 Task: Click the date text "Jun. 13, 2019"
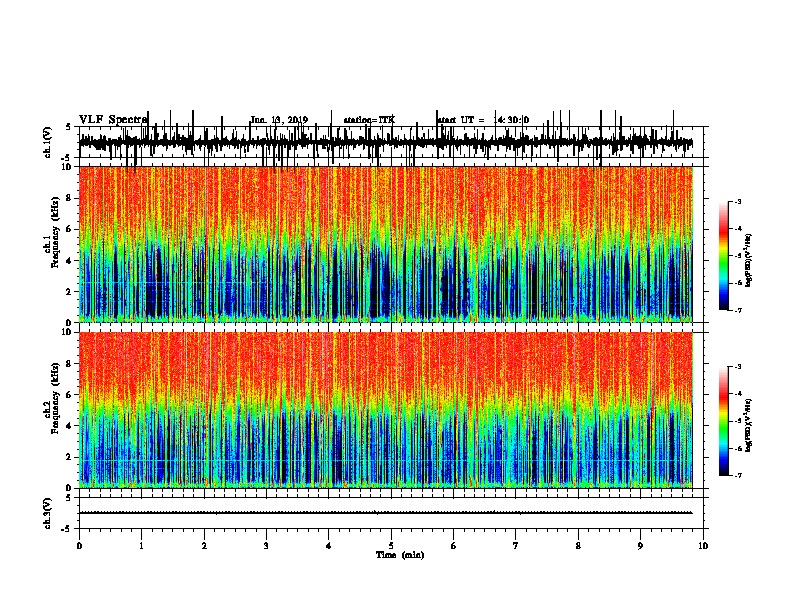click(x=279, y=120)
